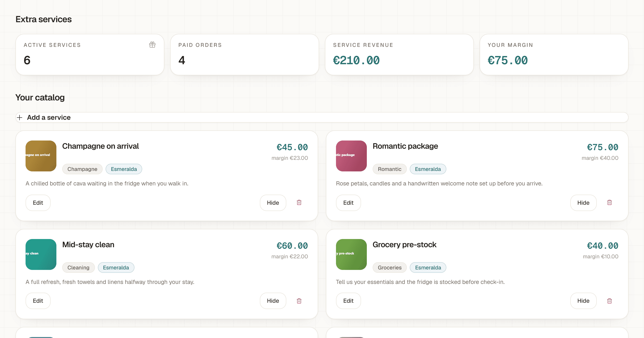
Task: Click the teal Mid-stay clean thumbnail
Action: pyautogui.click(x=41, y=254)
